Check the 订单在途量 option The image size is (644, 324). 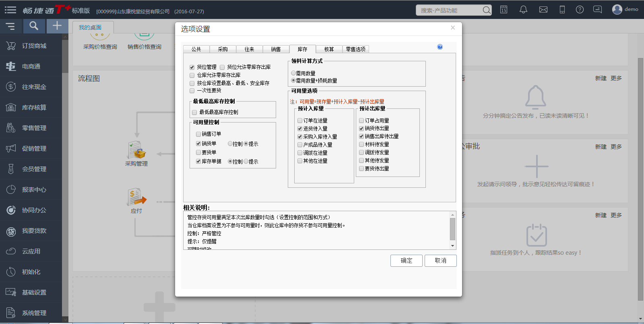[300, 120]
